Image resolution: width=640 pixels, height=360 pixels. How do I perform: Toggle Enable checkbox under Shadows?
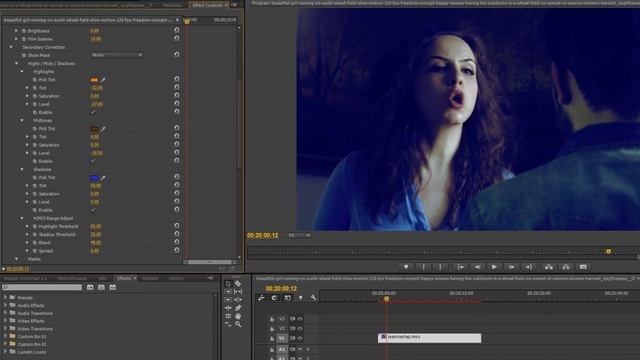pyautogui.click(x=93, y=210)
